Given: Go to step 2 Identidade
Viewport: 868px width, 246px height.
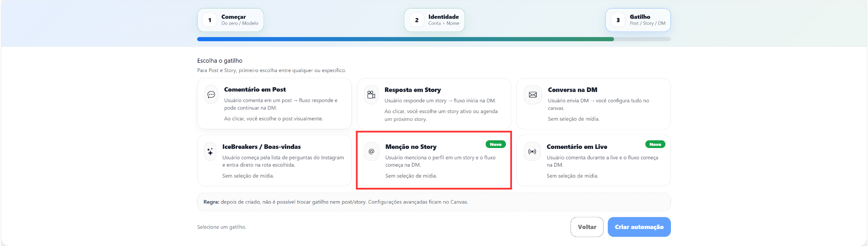Looking at the screenshot, I should click(434, 20).
